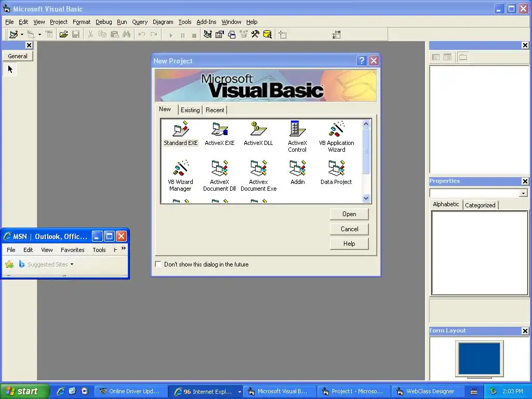Click project list scrollbar down arrow
The height and width of the screenshot is (399, 532).
(366, 198)
